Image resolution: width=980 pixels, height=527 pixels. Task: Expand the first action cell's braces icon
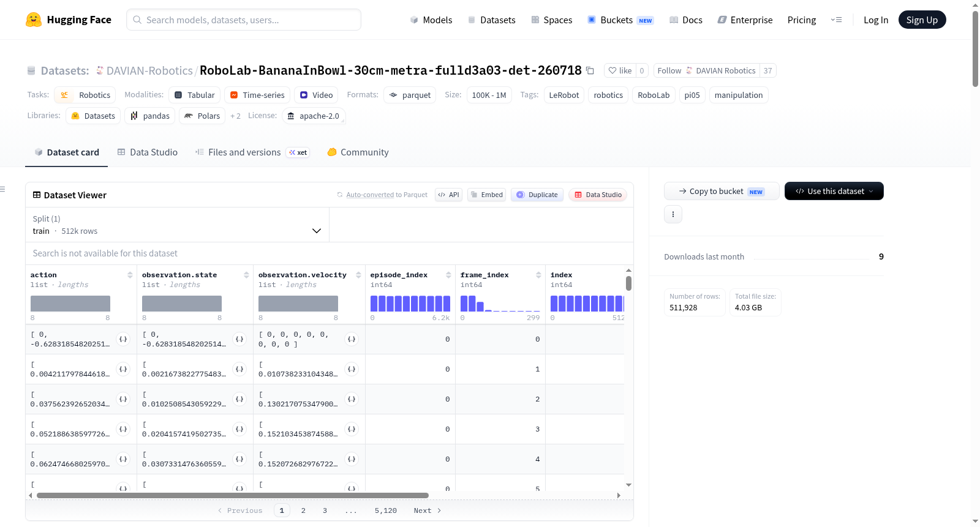click(123, 339)
